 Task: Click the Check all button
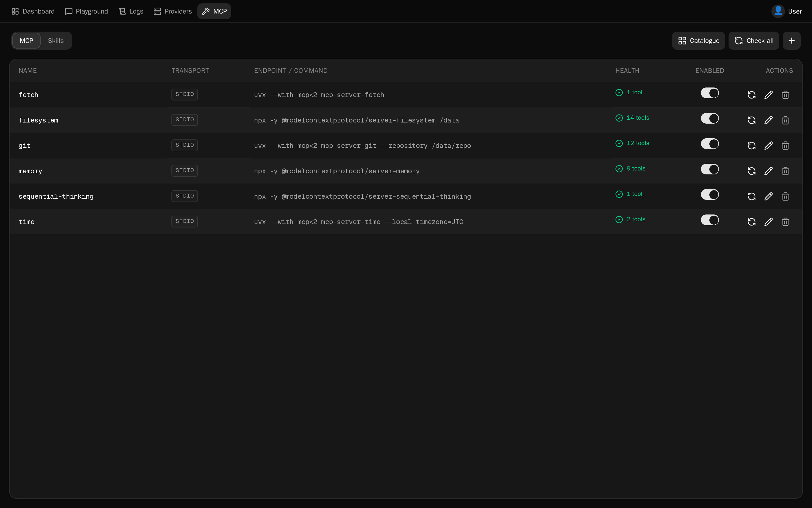(x=754, y=41)
